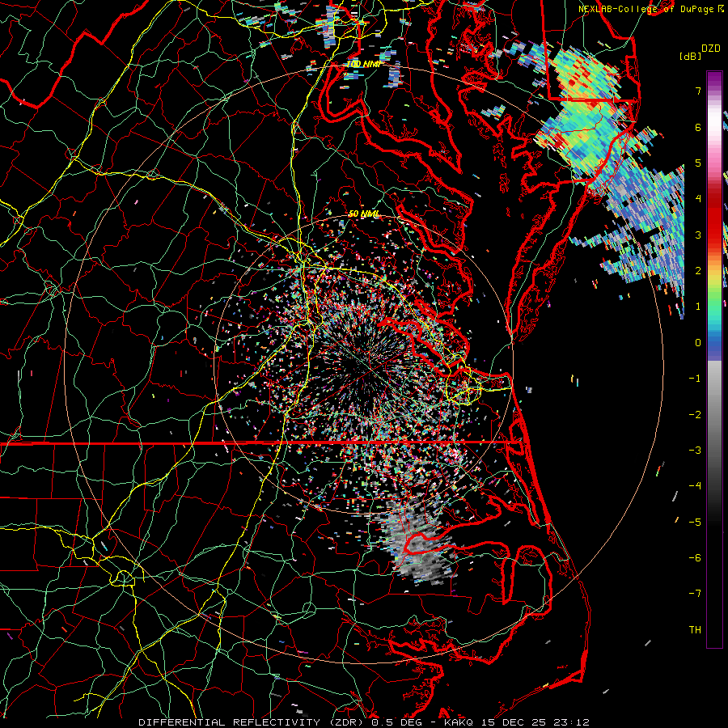Click the 50 NMI range ring label
Viewport: 728px width, 728px height.
[364, 214]
